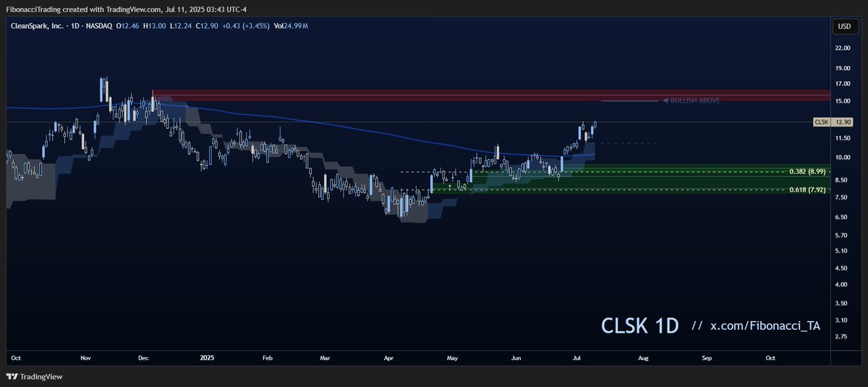This screenshot has width=868, height=387.
Task: Click the 7.50 price axis label
Action: tap(842, 197)
